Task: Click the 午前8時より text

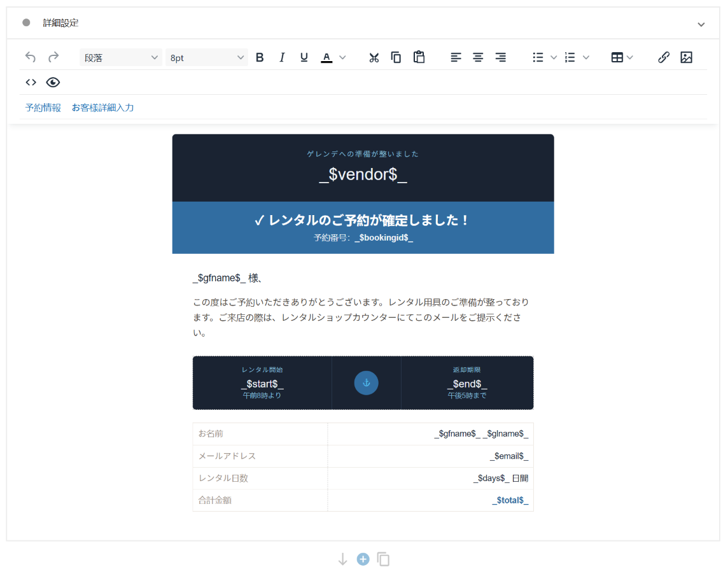Action: (262, 395)
